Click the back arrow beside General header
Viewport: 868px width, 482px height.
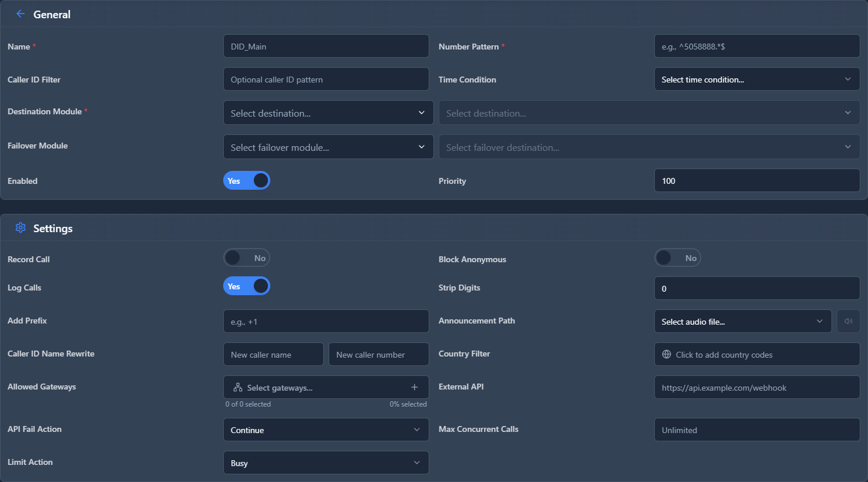coord(20,14)
